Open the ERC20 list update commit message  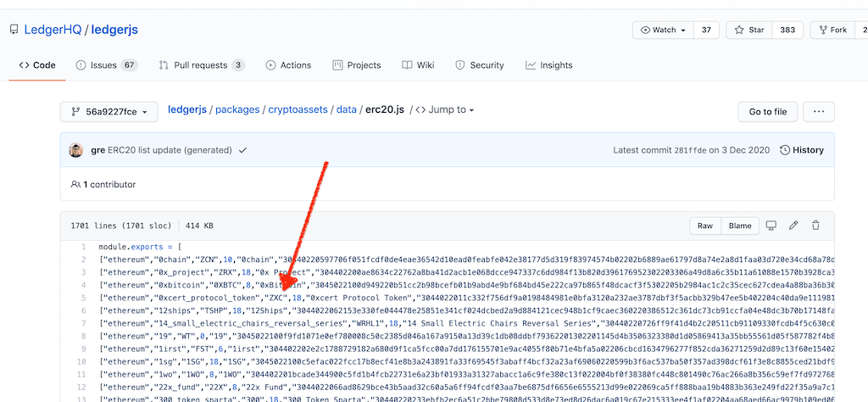170,150
